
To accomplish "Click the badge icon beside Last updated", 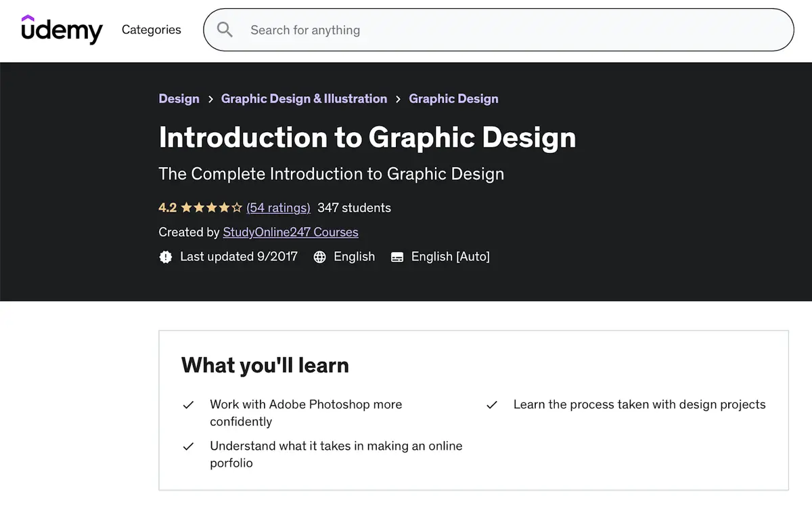I will [x=166, y=257].
